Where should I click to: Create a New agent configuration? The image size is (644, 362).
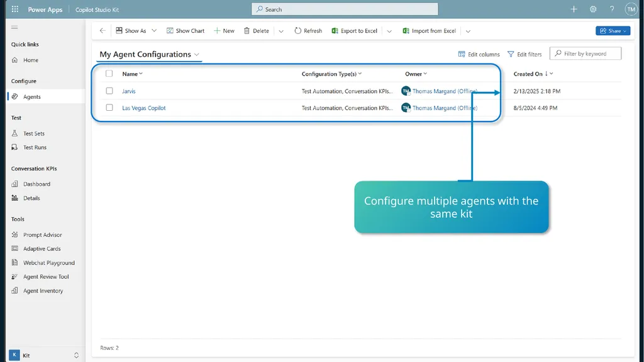[x=224, y=30]
